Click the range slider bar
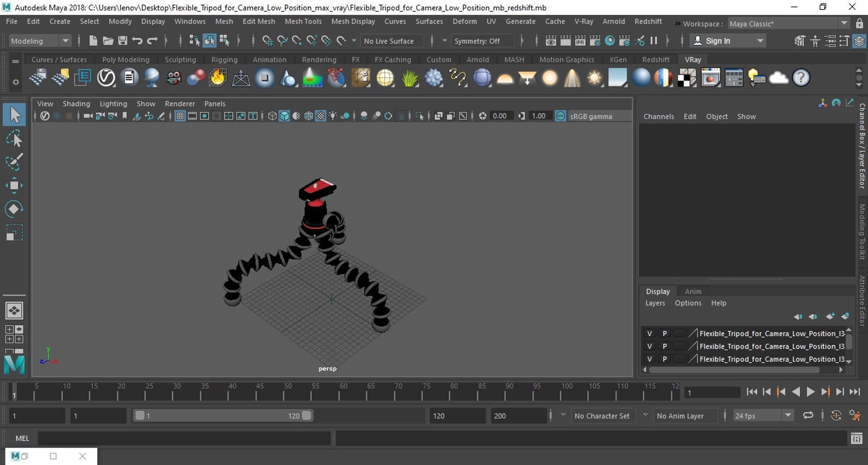The width and height of the screenshot is (868, 465). point(223,415)
